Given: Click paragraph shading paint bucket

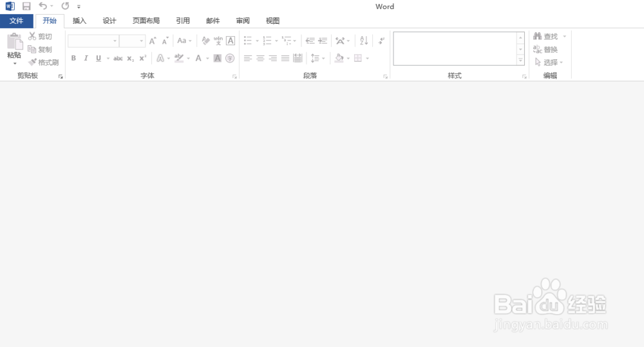Looking at the screenshot, I should point(339,59).
